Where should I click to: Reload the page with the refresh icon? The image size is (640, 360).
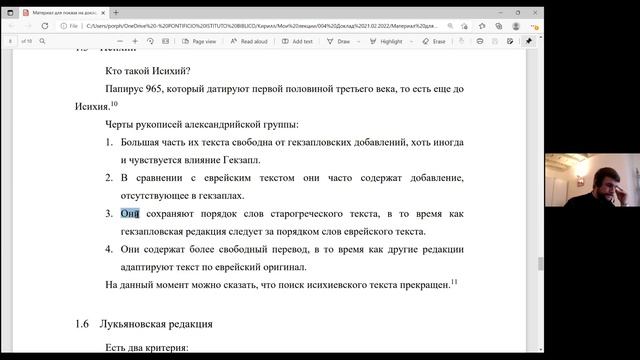(x=45, y=26)
